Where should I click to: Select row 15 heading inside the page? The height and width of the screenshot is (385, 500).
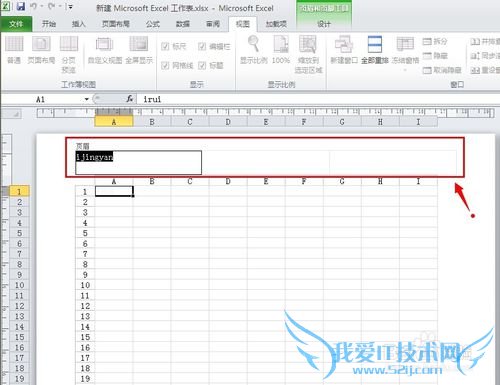(x=85, y=337)
